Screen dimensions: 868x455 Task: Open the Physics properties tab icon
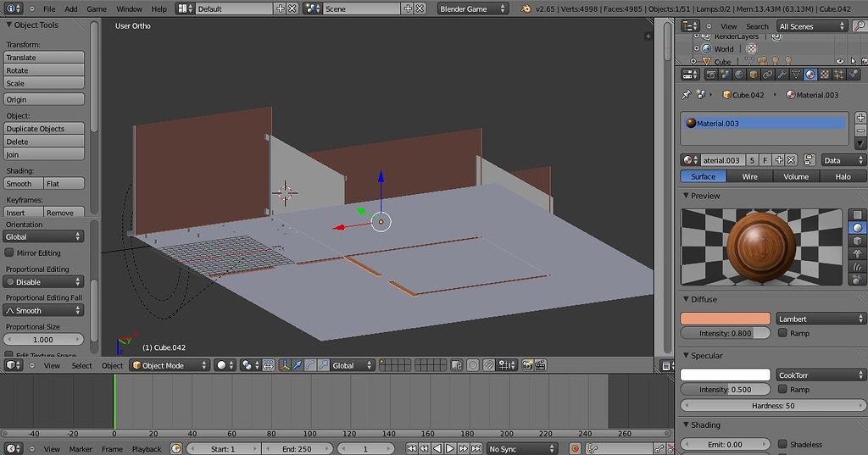pos(853,75)
